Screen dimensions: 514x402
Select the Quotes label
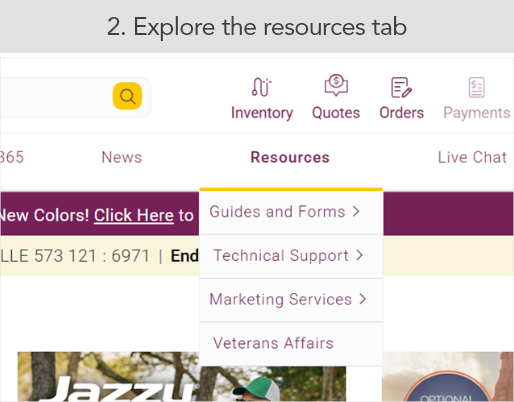coord(336,113)
